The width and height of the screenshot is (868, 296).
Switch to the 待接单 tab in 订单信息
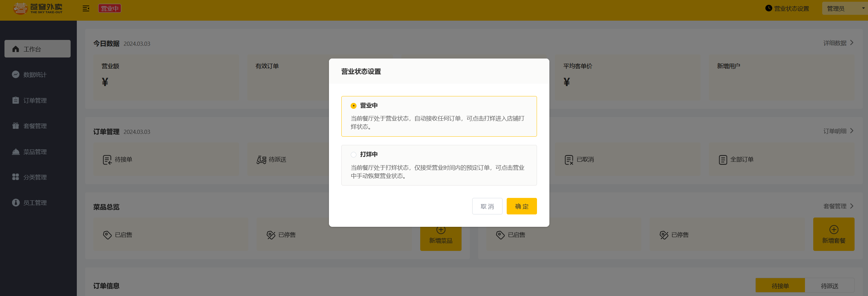click(780, 286)
